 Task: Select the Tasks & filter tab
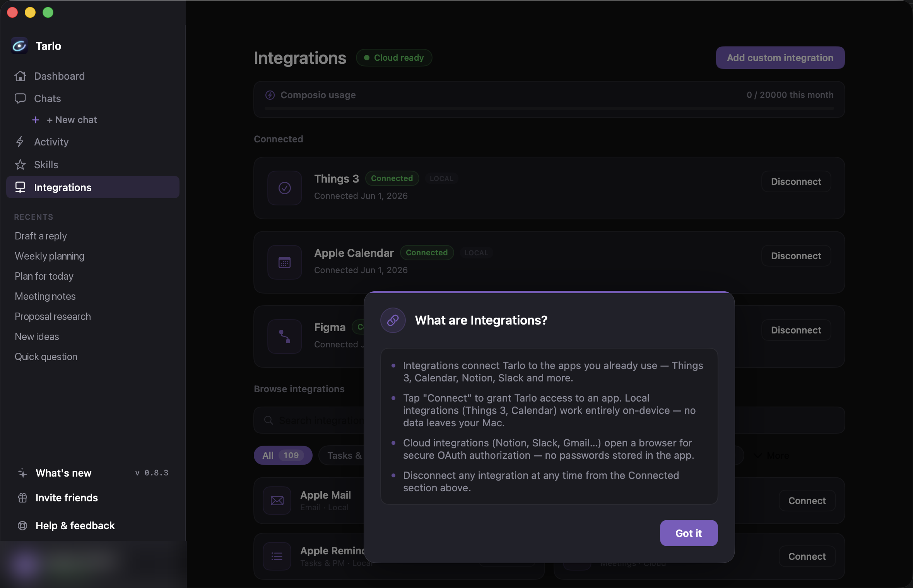tap(342, 455)
